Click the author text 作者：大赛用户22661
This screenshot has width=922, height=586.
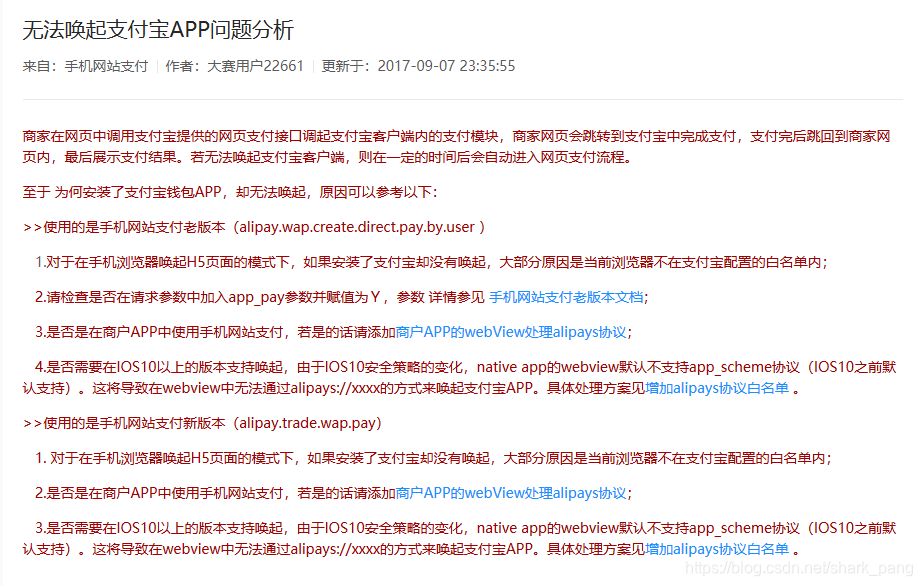pyautogui.click(x=235, y=66)
